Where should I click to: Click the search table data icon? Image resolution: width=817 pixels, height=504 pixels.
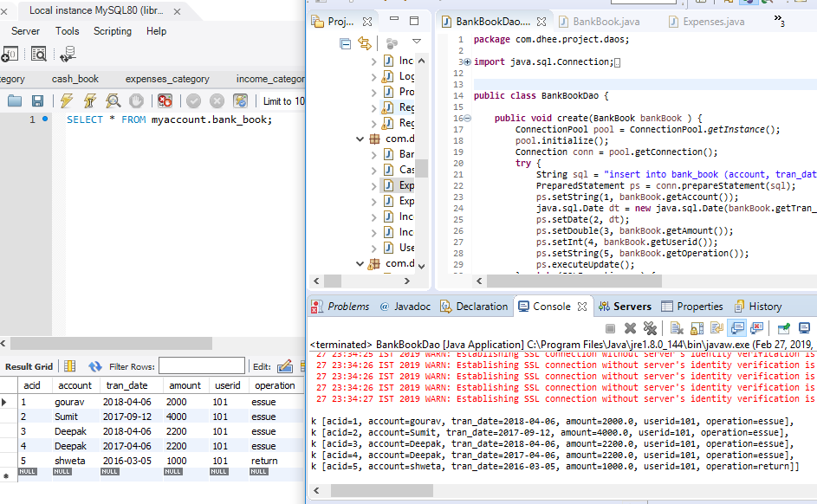(39, 53)
